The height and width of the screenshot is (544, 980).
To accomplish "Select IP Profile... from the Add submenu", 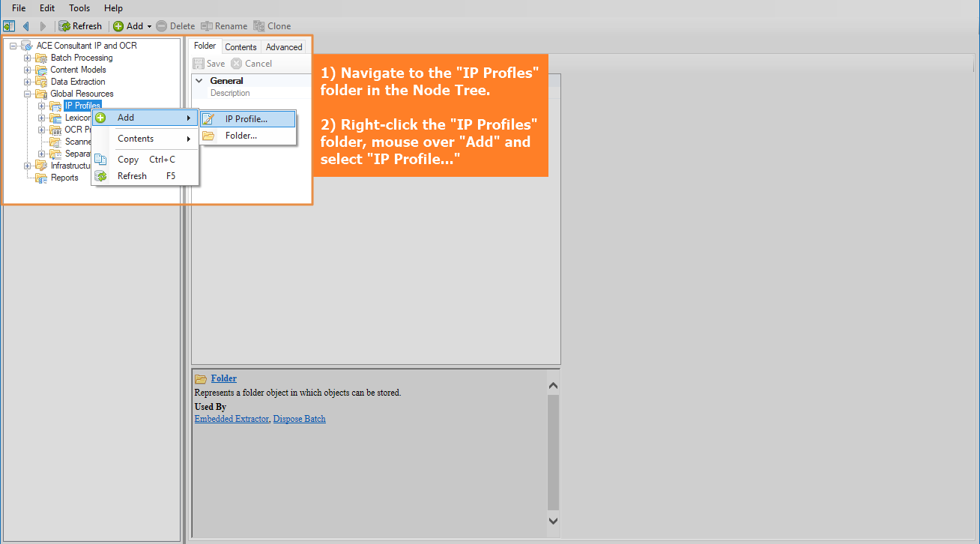I will pos(248,119).
